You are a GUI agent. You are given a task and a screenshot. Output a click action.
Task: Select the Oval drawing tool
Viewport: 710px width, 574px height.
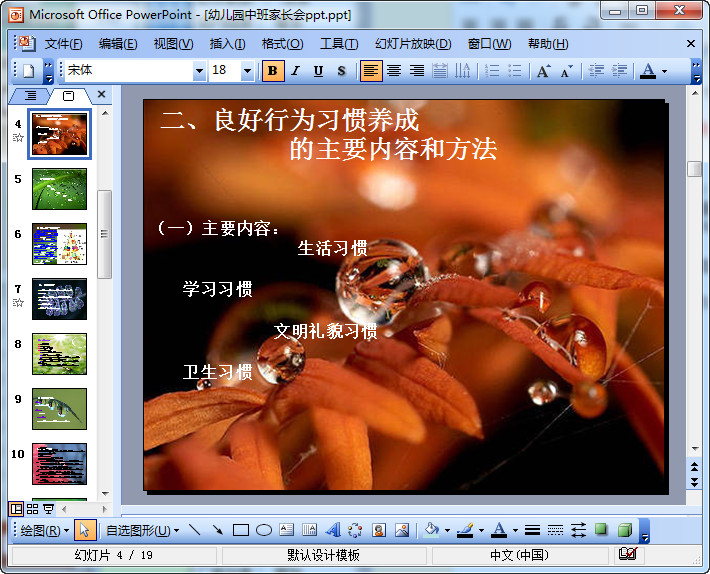264,530
